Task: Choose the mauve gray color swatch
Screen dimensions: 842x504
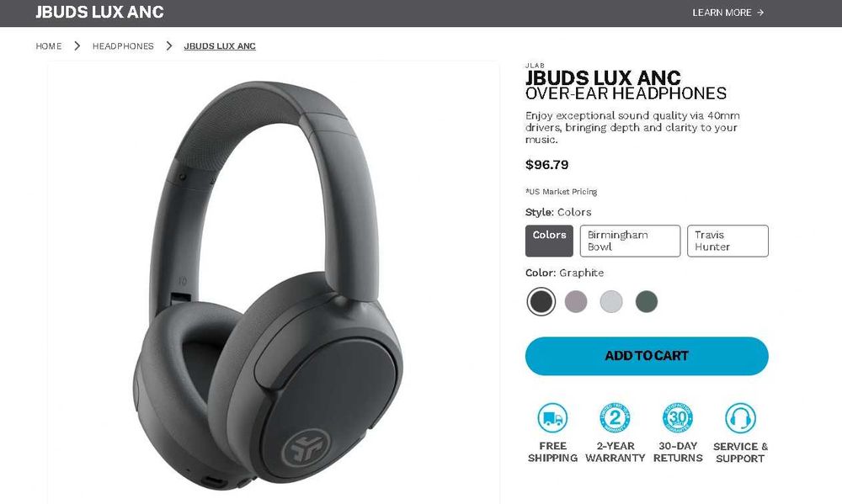Action: (576, 301)
